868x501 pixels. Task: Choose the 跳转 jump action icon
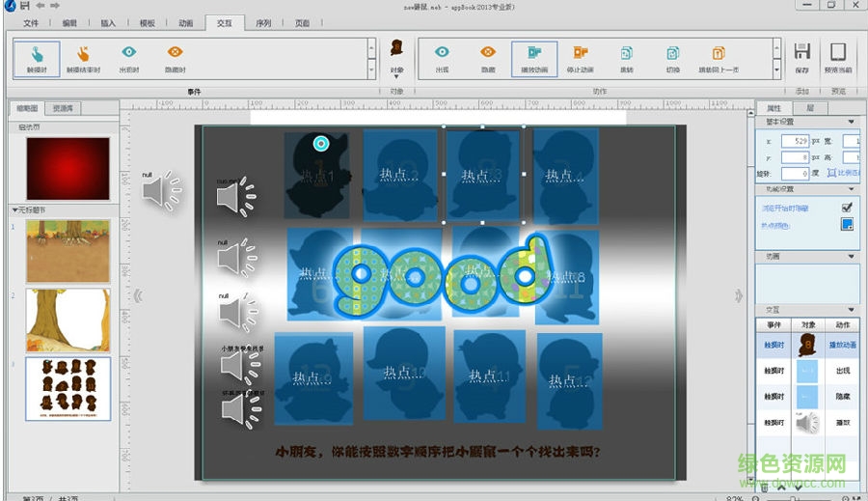pyautogui.click(x=627, y=58)
